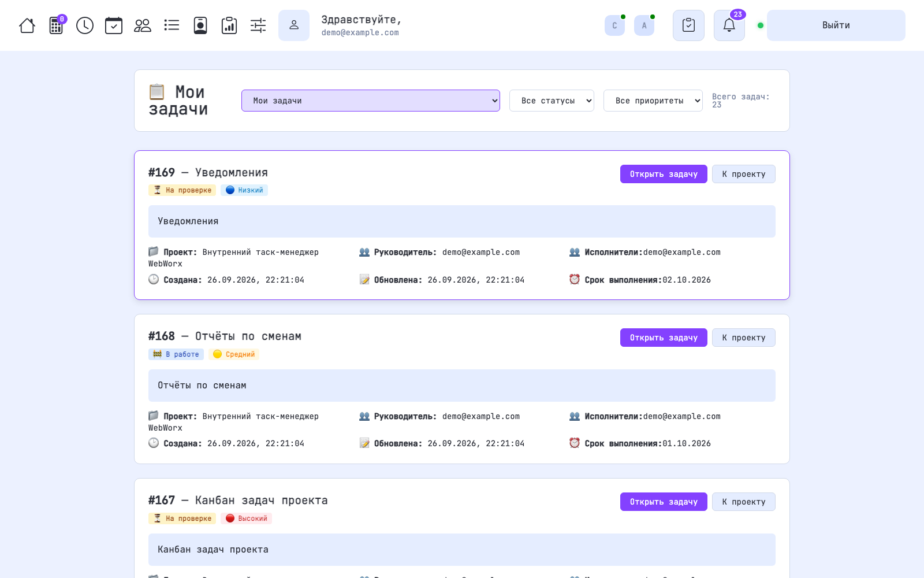This screenshot has width=924, height=578.
Task: Open the clock time-tracking icon
Action: [85, 25]
